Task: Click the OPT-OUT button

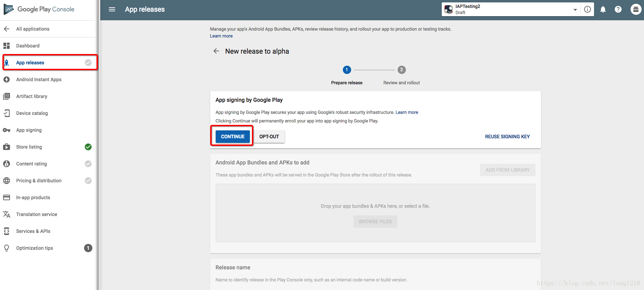Action: point(269,137)
